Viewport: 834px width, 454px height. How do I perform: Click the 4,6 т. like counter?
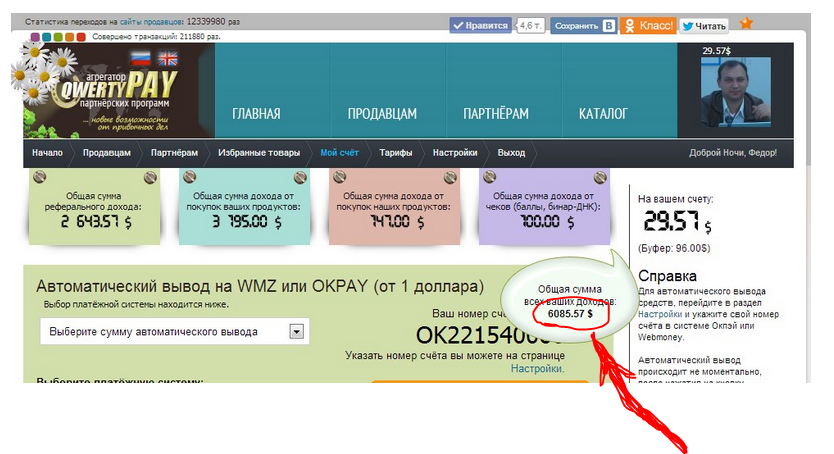pyautogui.click(x=530, y=26)
